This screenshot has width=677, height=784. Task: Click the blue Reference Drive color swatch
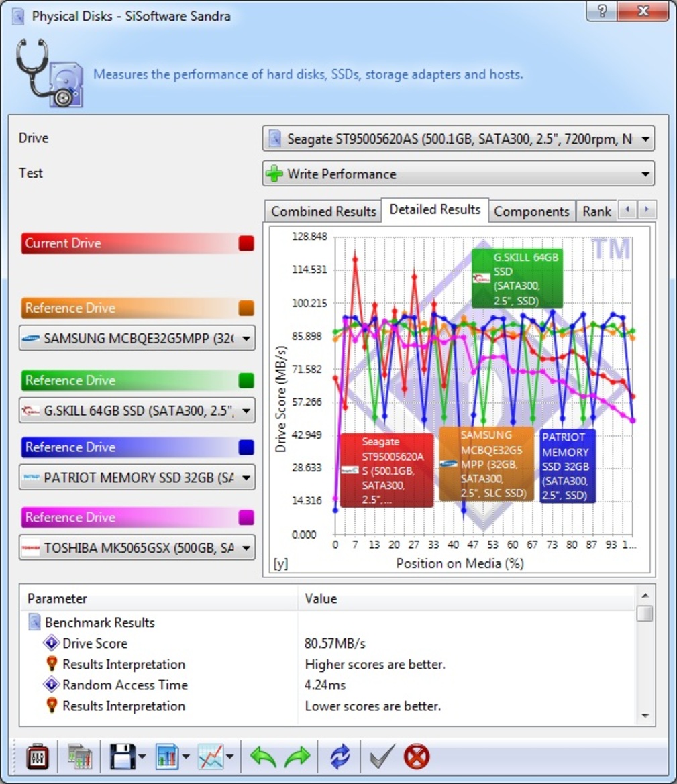click(246, 447)
